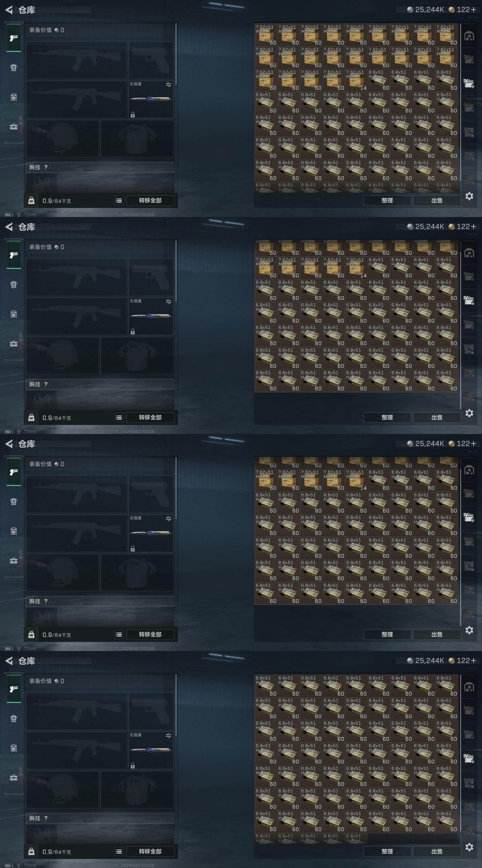Expand the 胸挂 section header in third screen
482x868 pixels.
100,601
